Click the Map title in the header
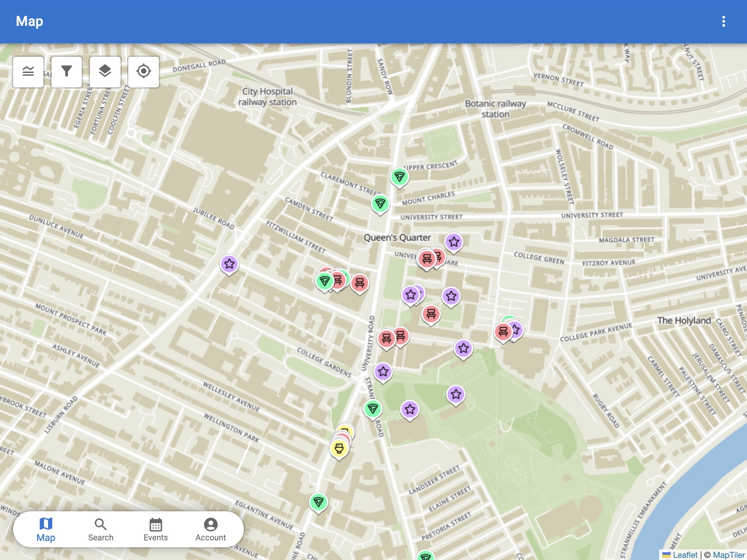Screen dimensions: 747x560 pos(29,21)
